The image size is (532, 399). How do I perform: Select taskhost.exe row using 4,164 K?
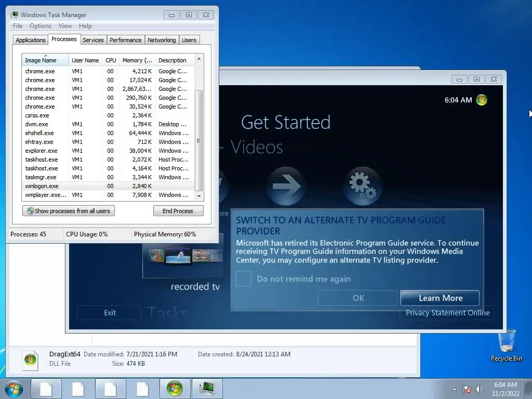(x=108, y=168)
